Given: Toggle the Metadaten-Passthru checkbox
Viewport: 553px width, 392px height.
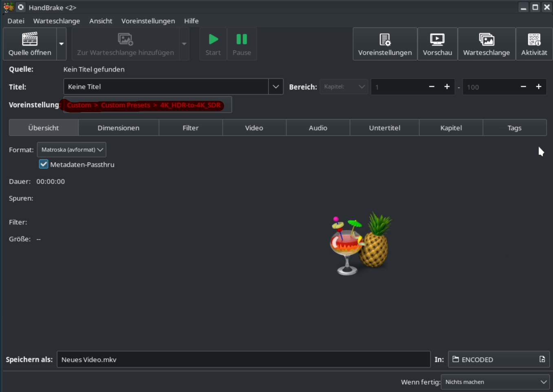Looking at the screenshot, I should (x=44, y=164).
